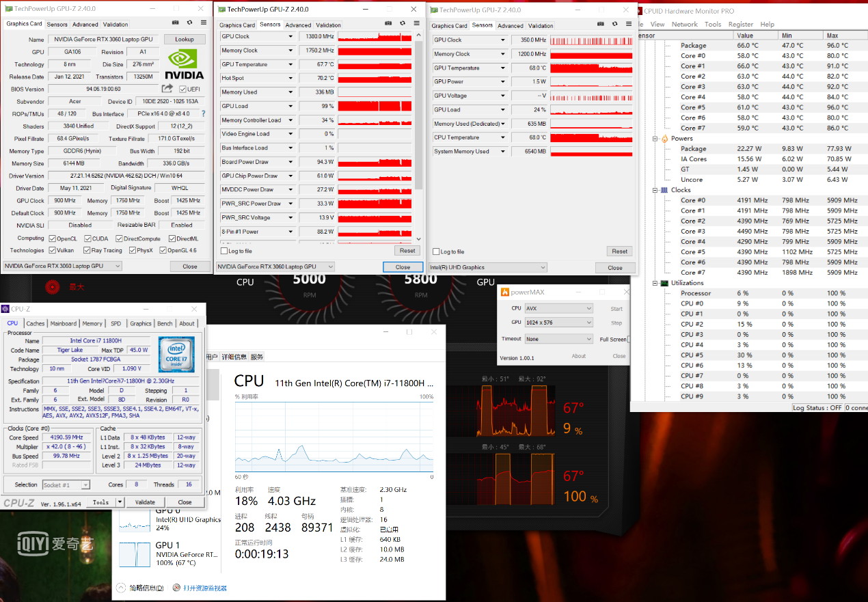Screen dimensions: 868x602
Task: Switch to Mainboard tab in CPU-Z
Action: coord(64,323)
